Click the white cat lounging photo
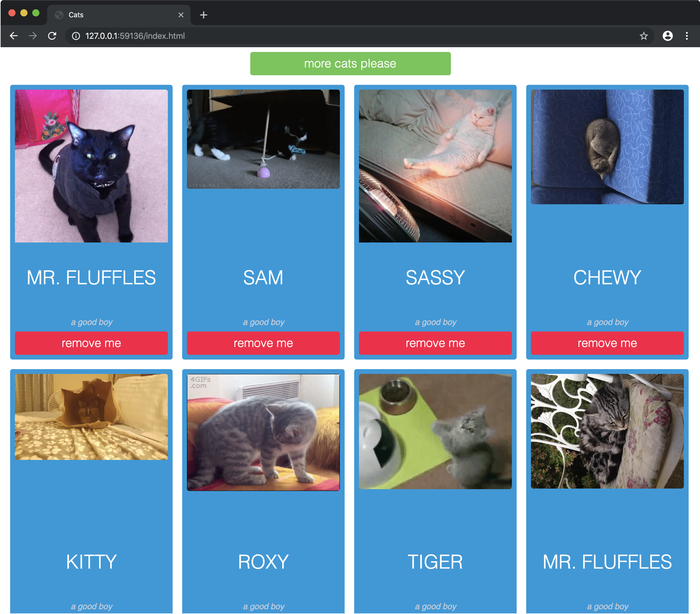The height and width of the screenshot is (614, 700). pos(435,166)
